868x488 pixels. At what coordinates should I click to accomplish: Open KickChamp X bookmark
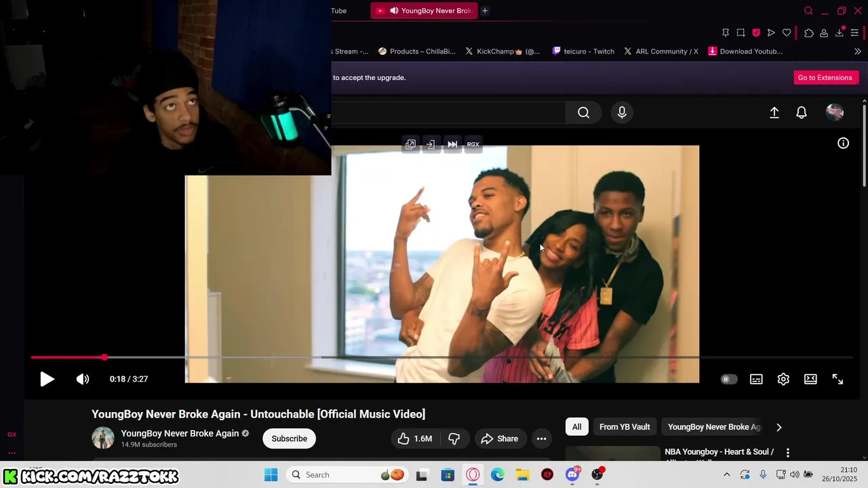click(502, 52)
